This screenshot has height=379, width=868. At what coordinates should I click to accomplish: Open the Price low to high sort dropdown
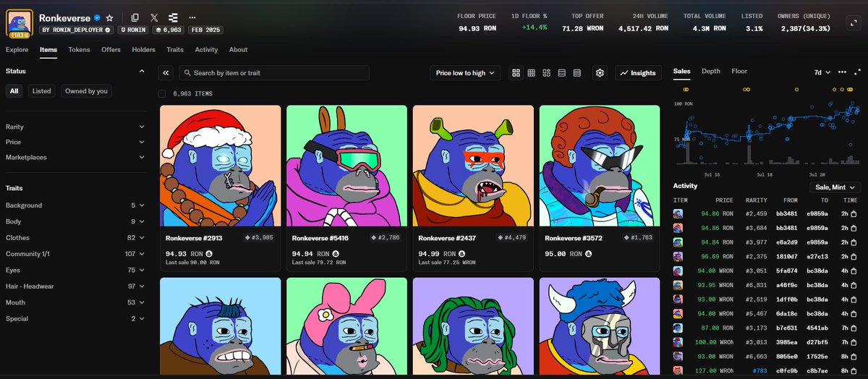[x=465, y=73]
